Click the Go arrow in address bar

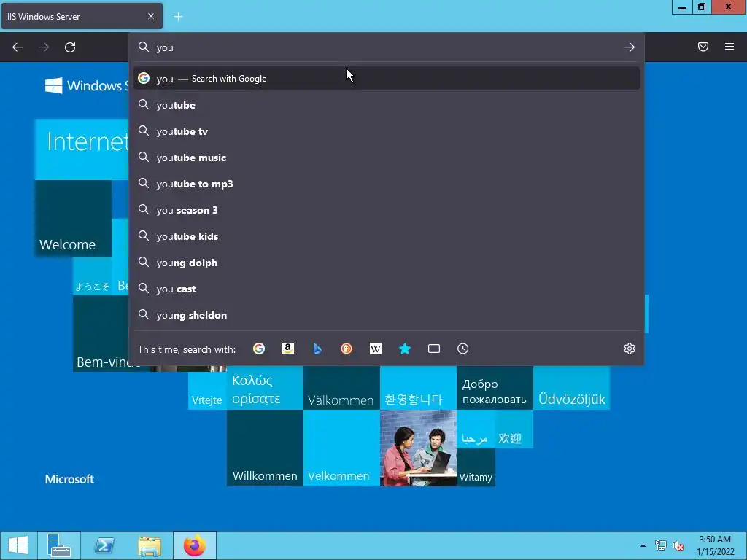click(x=630, y=47)
